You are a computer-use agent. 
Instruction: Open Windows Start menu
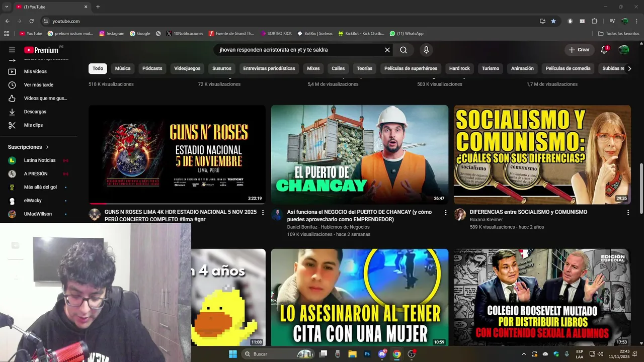tap(233, 354)
